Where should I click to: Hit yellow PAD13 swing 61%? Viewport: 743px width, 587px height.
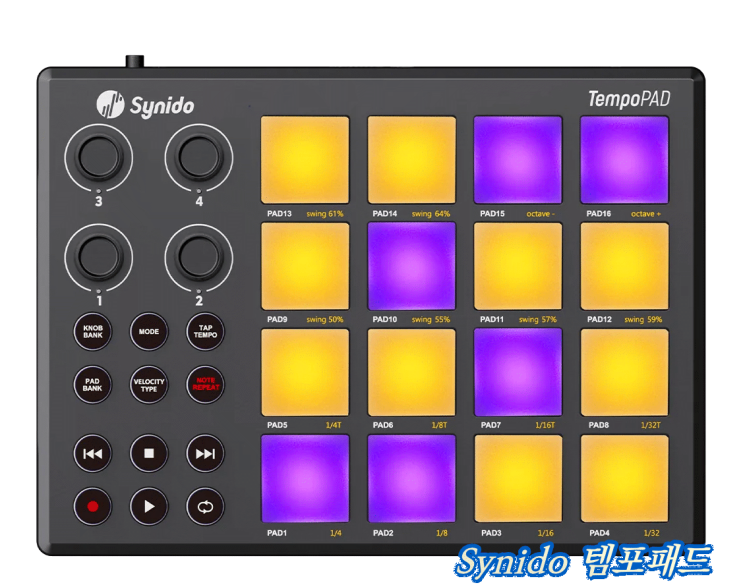(x=305, y=160)
